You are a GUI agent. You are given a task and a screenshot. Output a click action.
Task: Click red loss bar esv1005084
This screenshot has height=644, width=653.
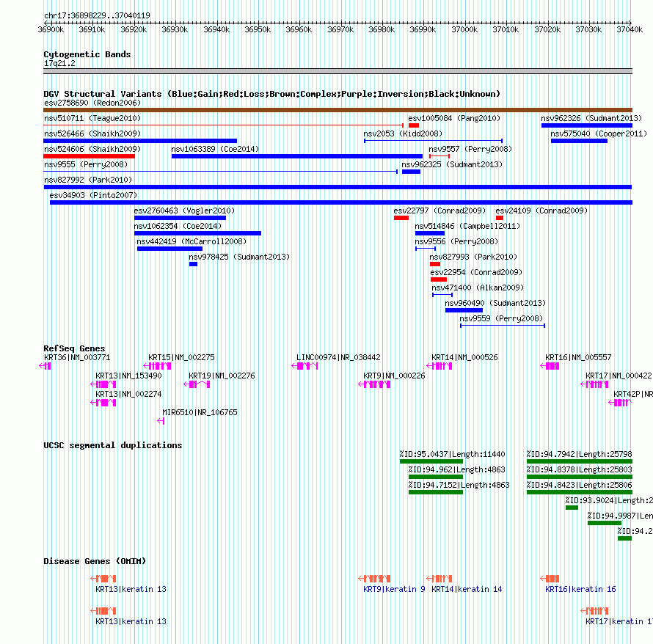pyautogui.click(x=414, y=125)
